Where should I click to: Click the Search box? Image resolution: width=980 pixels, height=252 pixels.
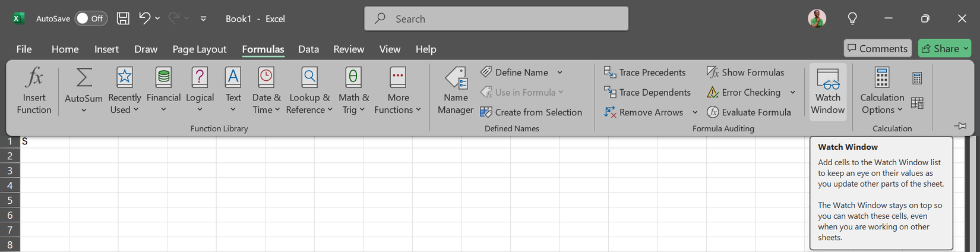point(496,18)
